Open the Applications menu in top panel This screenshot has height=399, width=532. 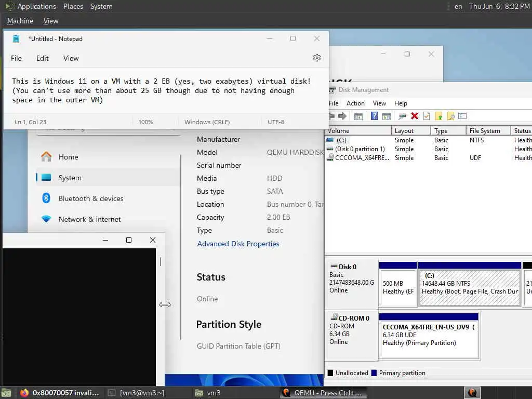pyautogui.click(x=37, y=6)
